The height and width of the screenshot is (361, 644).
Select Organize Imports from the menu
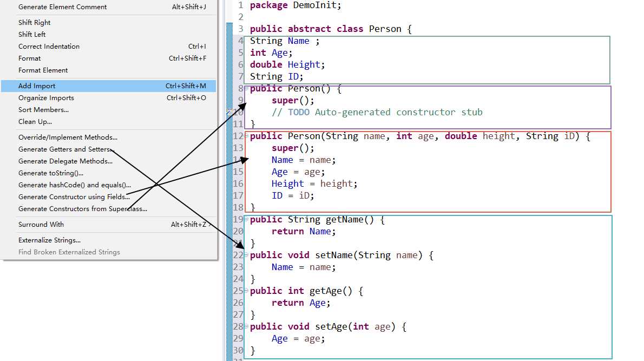click(x=46, y=98)
